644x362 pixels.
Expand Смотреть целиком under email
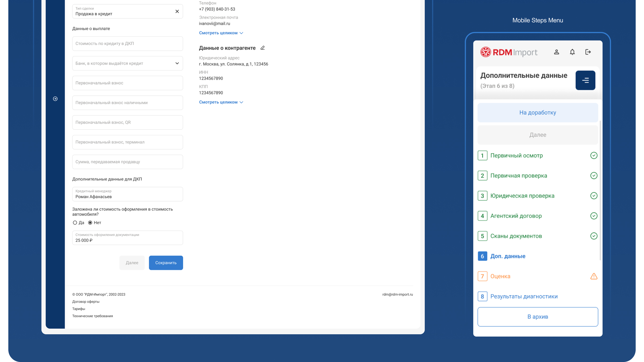(221, 33)
